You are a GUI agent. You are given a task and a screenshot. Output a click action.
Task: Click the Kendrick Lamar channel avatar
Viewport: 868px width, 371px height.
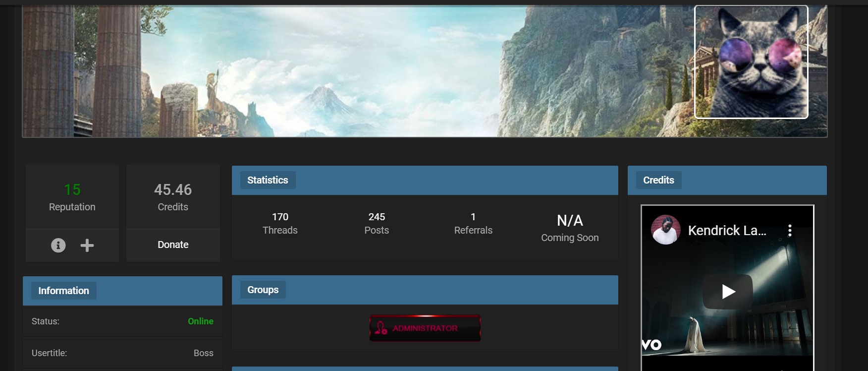(665, 230)
